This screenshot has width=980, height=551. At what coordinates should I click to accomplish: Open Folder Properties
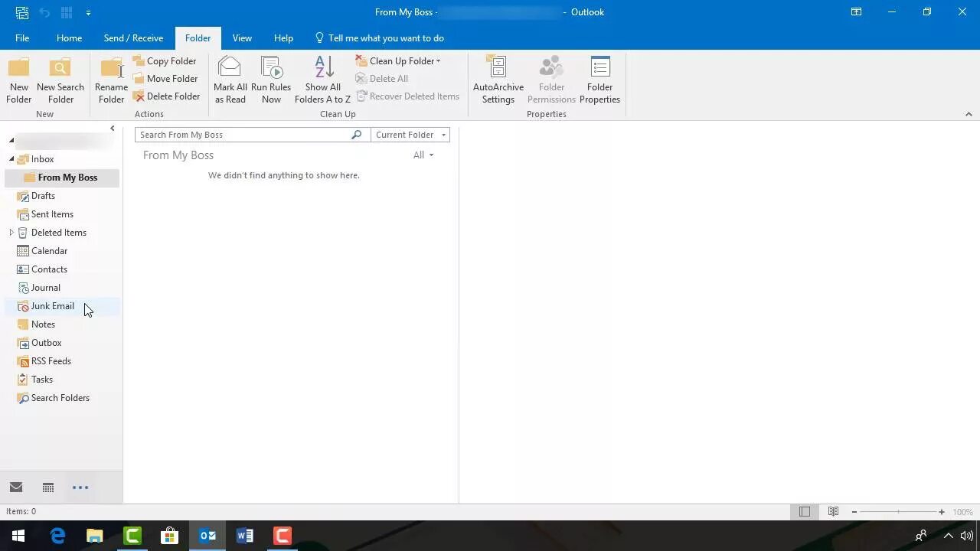[x=599, y=80]
